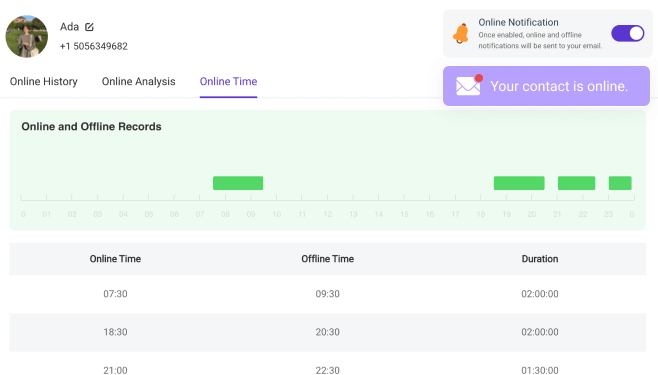Select the green bar from 18:30 to 20:30
Screen dimensions: 658x375
[519, 183]
